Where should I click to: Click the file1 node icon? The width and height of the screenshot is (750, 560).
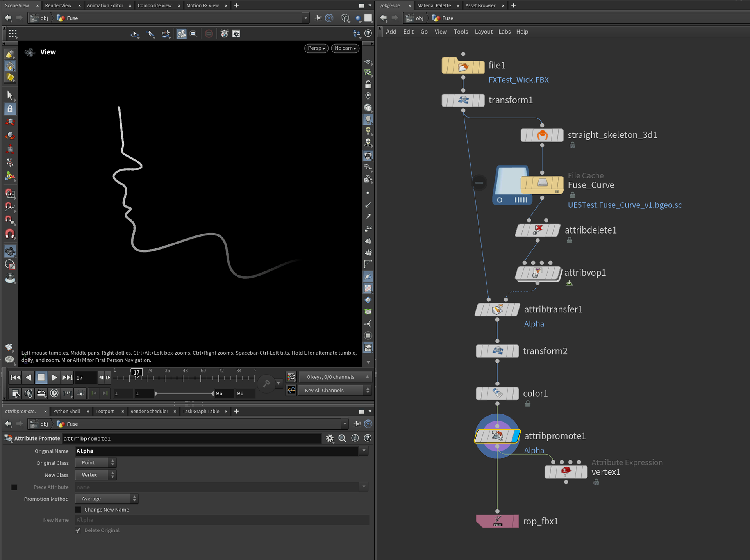tap(463, 66)
